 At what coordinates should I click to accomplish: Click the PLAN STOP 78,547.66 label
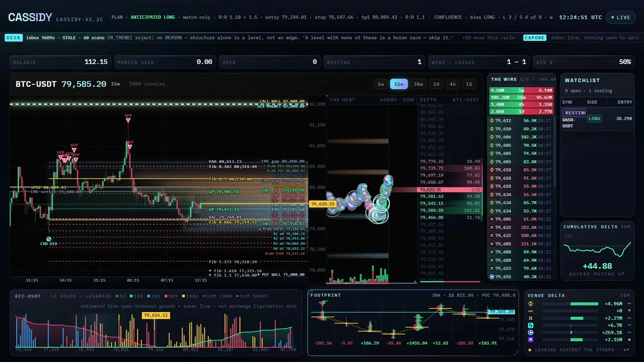[285, 254]
